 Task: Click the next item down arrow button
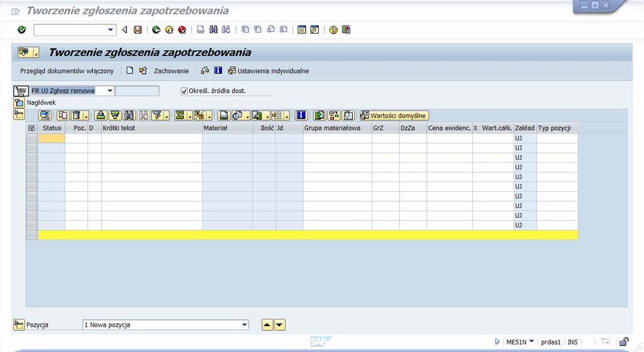tap(280, 325)
